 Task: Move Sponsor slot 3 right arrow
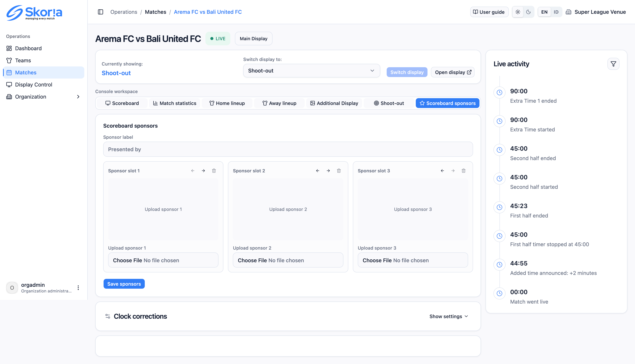click(x=453, y=170)
